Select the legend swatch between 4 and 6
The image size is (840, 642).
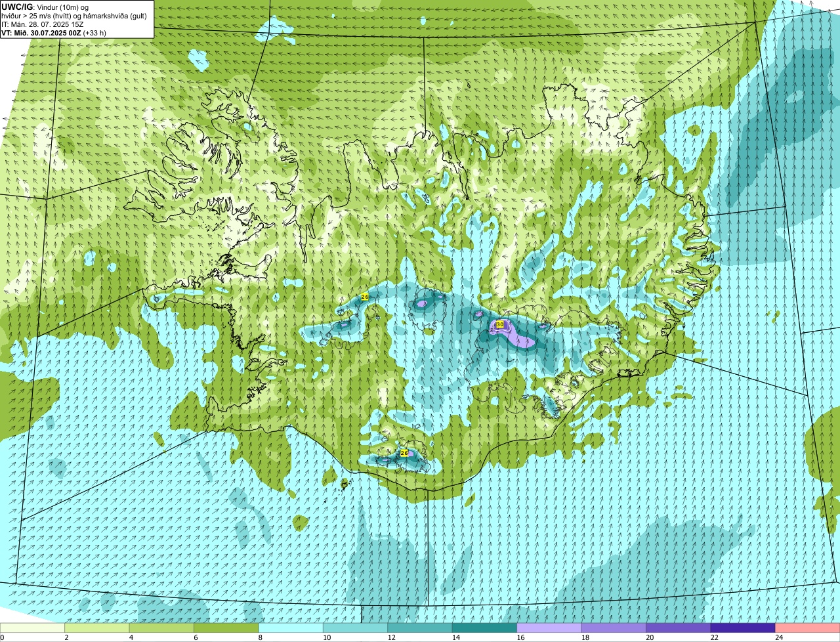(161, 628)
